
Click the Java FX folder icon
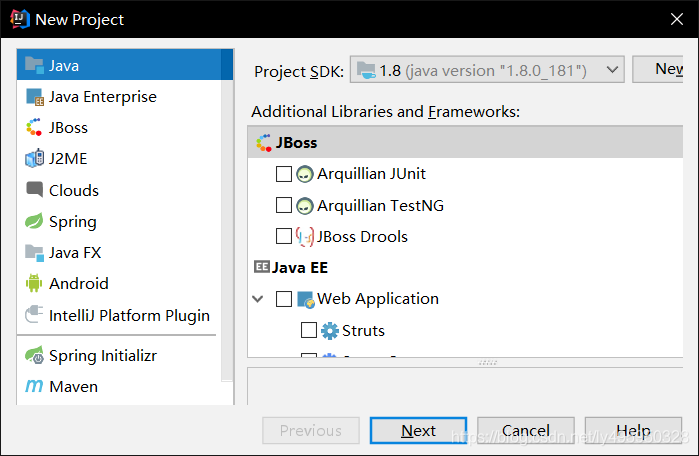point(34,253)
